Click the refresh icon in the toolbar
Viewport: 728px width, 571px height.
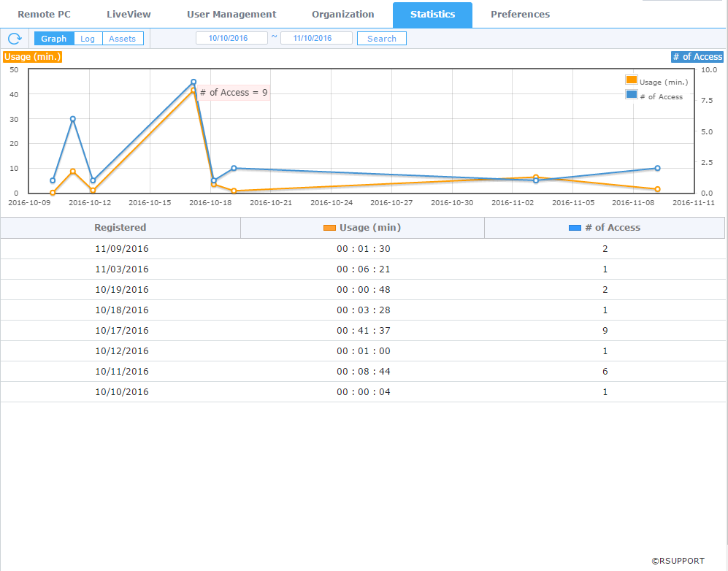[x=15, y=39]
